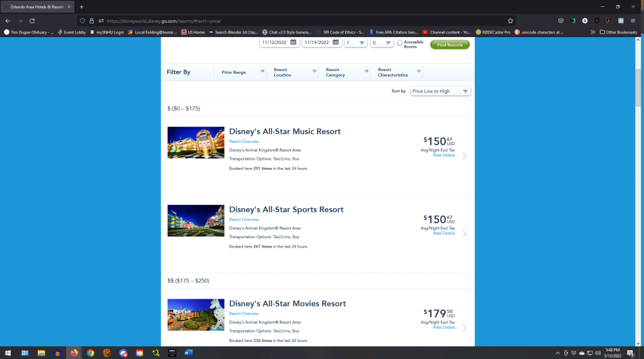Open the calendar for check-in date 11/13/2022
The width and height of the screenshot is (644, 359).
[293, 43]
